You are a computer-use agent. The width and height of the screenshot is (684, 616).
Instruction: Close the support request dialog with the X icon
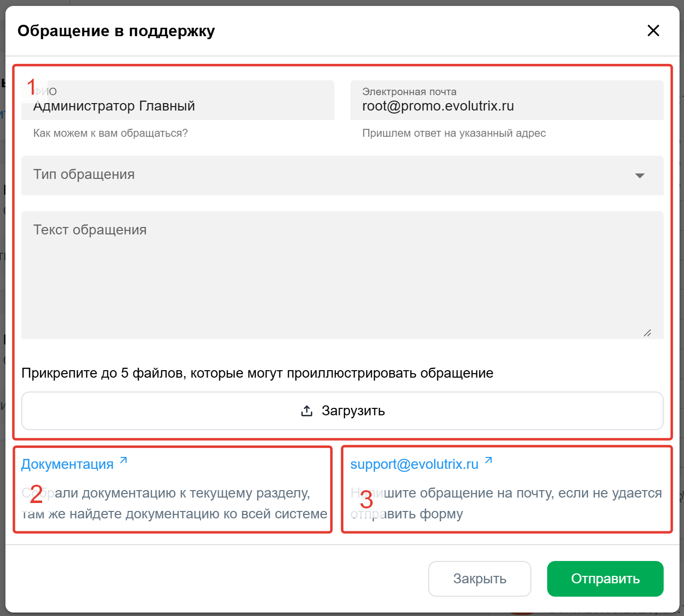[653, 31]
